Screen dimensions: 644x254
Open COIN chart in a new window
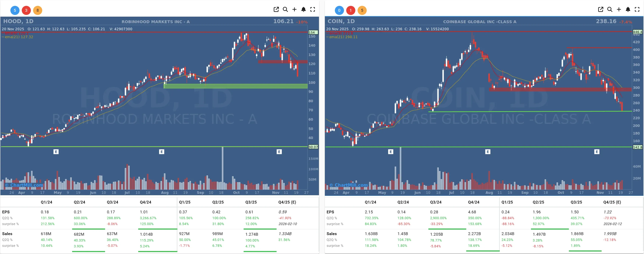click(x=601, y=9)
